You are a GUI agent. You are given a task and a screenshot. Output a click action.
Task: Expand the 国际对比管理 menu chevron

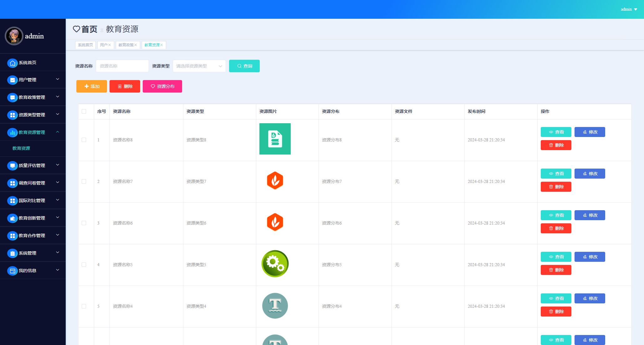click(58, 200)
